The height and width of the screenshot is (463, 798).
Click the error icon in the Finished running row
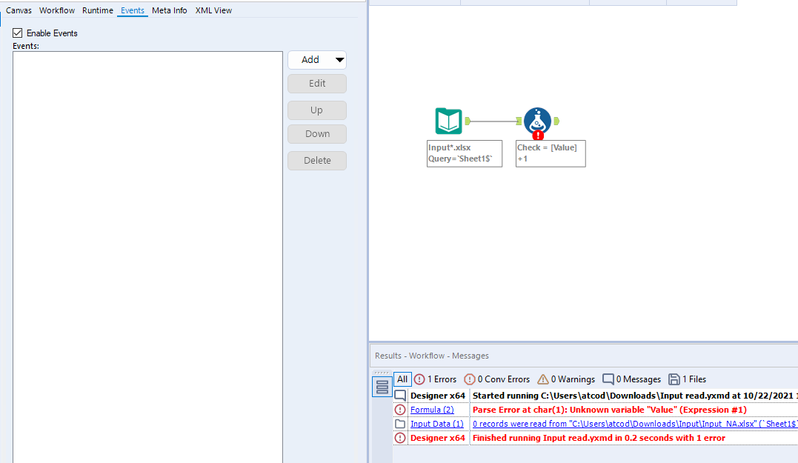point(400,438)
